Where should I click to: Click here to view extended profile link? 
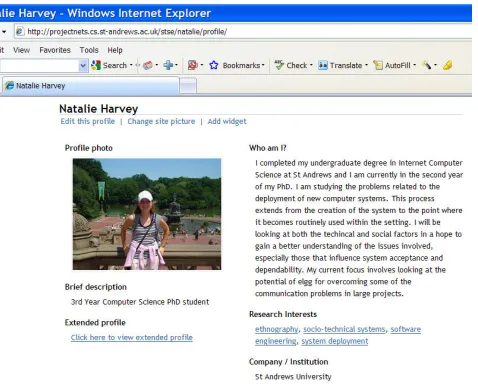click(132, 337)
